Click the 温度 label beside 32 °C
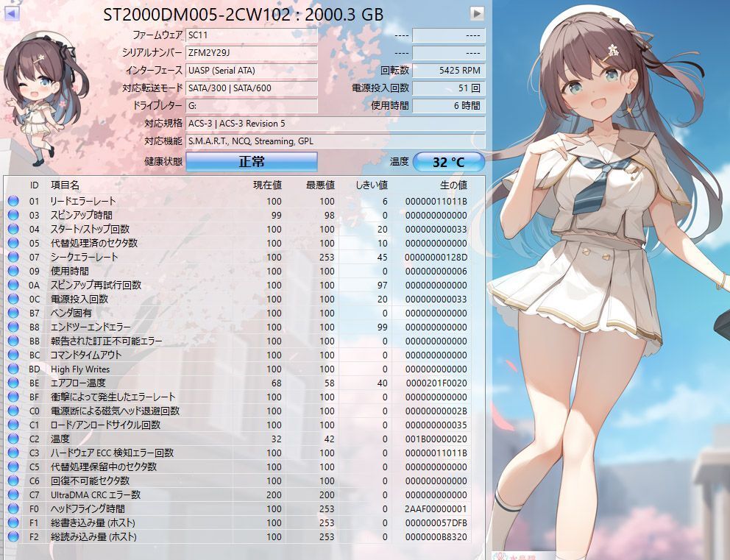Viewport: 730px width, 560px height. 400,162
